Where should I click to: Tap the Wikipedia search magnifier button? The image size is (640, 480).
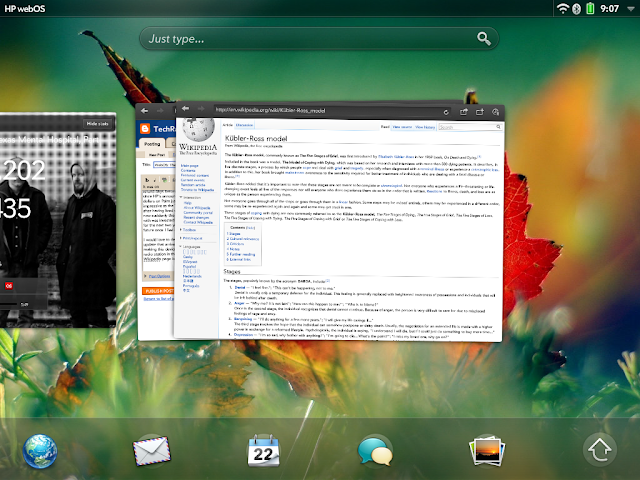[498, 127]
